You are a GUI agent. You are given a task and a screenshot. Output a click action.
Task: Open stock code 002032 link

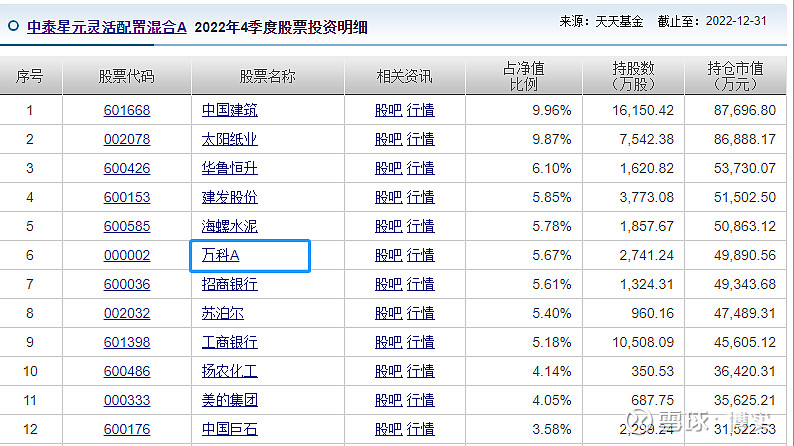click(127, 313)
